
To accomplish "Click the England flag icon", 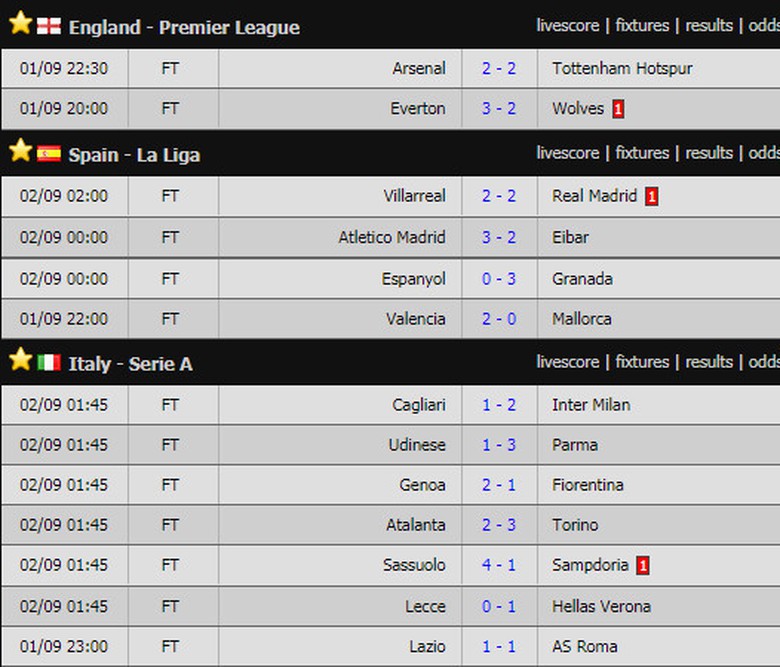I will point(49,26).
